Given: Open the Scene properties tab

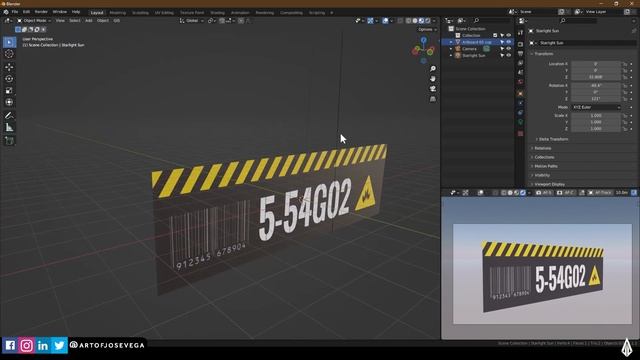Looking at the screenshot, I should pos(520,73).
